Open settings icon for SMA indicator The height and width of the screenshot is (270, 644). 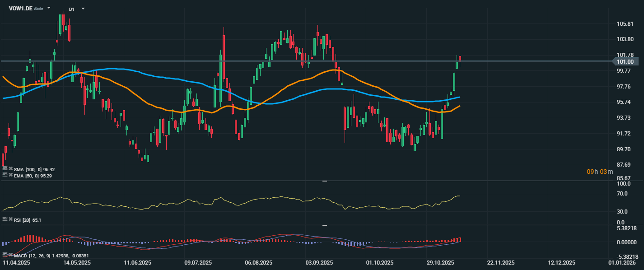pos(5,169)
